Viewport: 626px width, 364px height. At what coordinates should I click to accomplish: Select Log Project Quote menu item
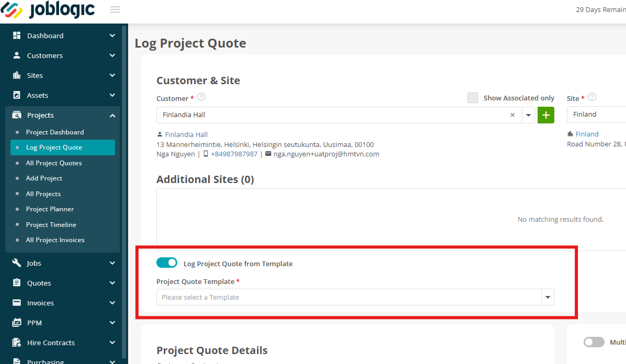[x=63, y=147]
